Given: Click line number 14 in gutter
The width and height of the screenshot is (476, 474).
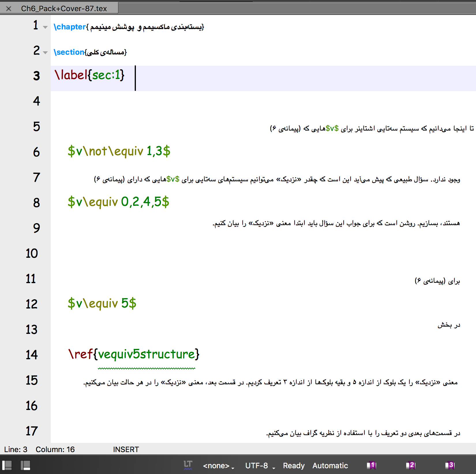Looking at the screenshot, I should coord(32,355).
